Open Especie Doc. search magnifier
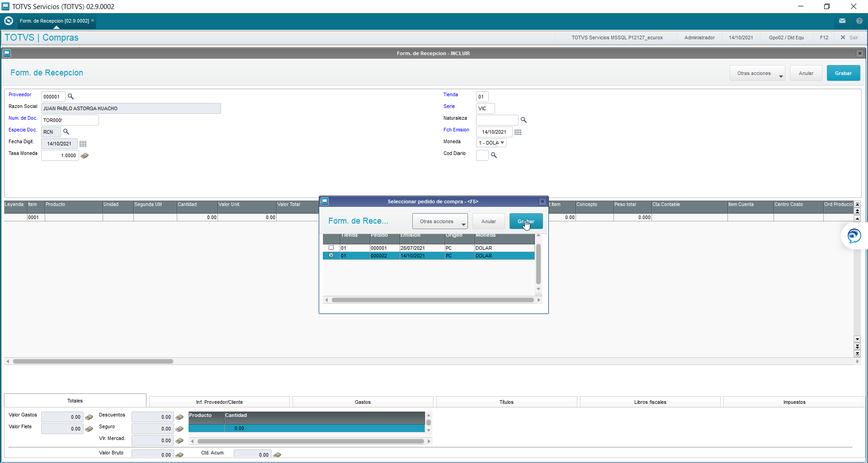Image resolution: width=868 pixels, height=463 pixels. click(66, 132)
